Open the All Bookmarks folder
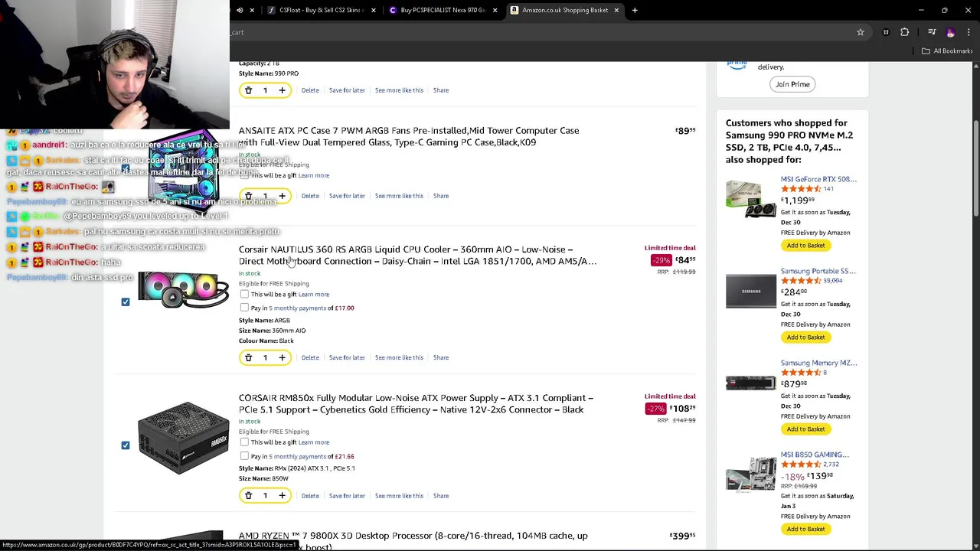Image resolution: width=980 pixels, height=551 pixels. [947, 51]
